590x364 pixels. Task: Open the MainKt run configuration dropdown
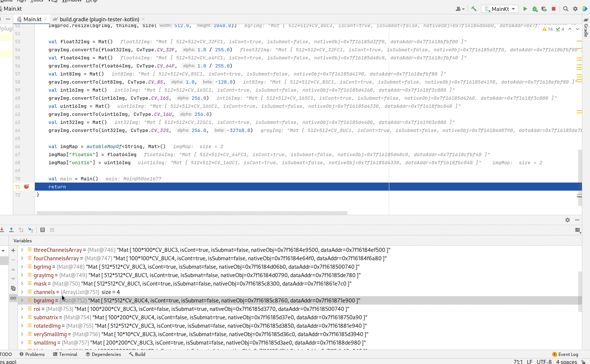[x=499, y=9]
